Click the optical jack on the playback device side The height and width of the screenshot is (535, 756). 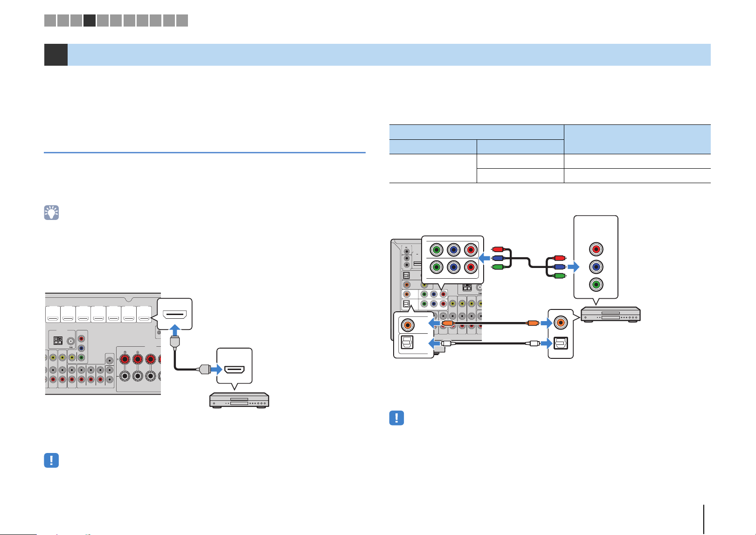[560, 343]
